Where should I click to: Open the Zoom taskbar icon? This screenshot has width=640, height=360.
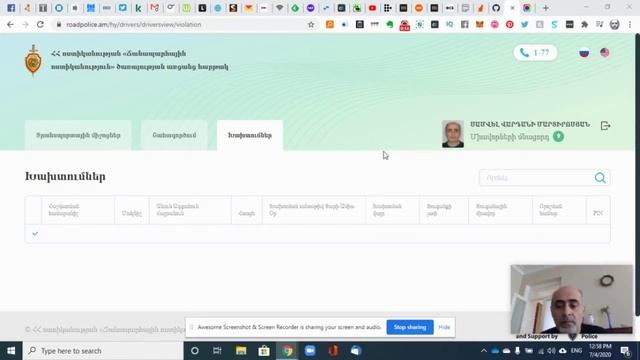tap(310, 351)
